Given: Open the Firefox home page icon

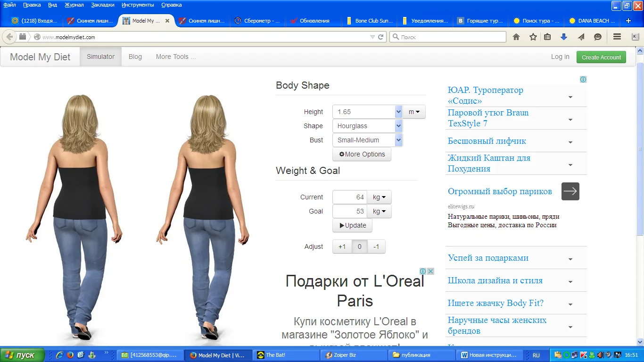Looking at the screenshot, I should coord(516,37).
